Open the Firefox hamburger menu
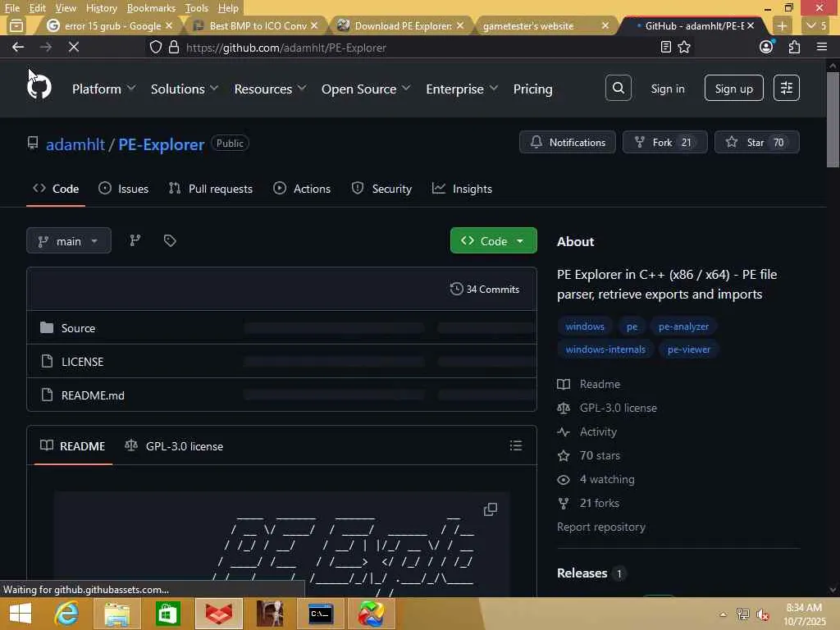 pyautogui.click(x=822, y=47)
